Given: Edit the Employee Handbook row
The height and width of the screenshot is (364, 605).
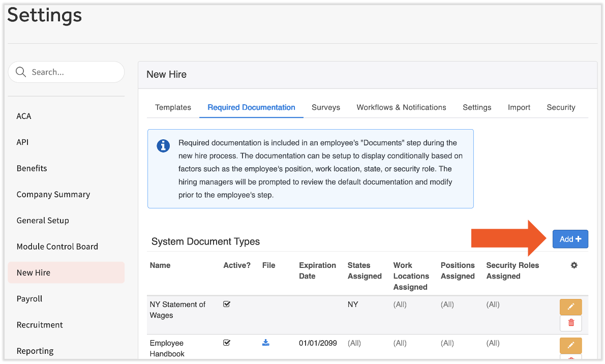Looking at the screenshot, I should [570, 345].
